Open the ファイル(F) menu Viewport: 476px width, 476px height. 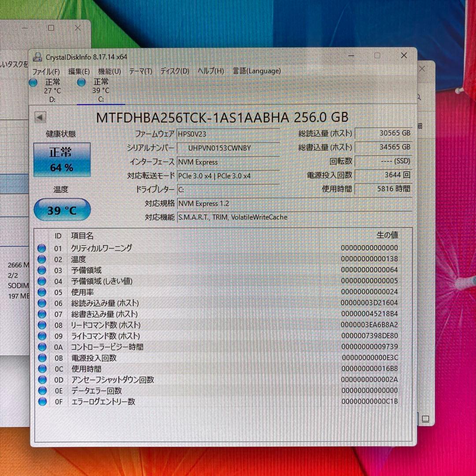[x=46, y=71]
